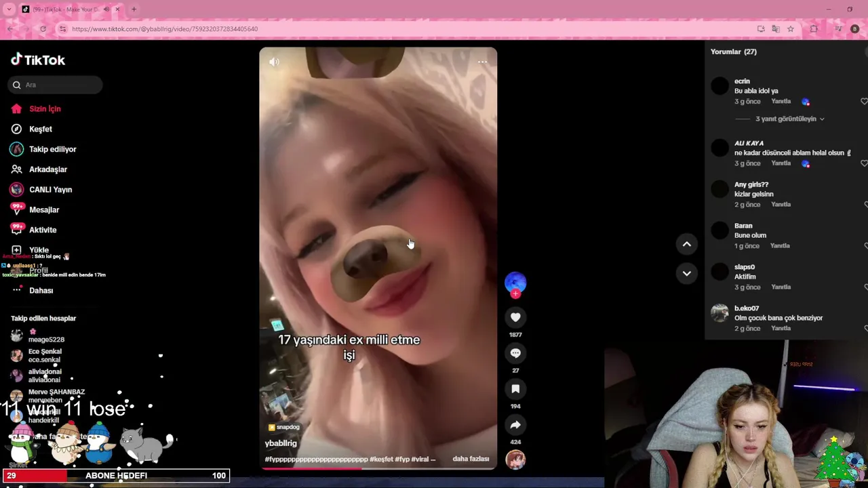Click site info icon in address bar
The image size is (868, 488).
62,29
